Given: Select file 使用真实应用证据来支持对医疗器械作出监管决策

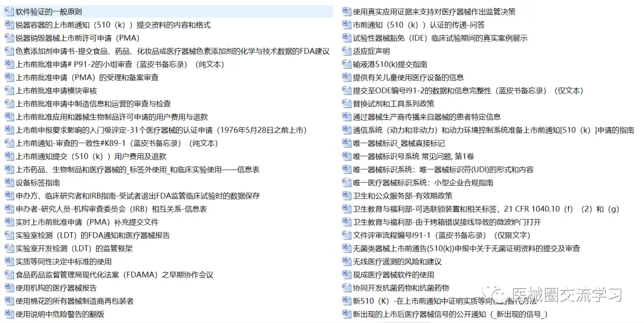Looking at the screenshot, I should tap(435, 12).
